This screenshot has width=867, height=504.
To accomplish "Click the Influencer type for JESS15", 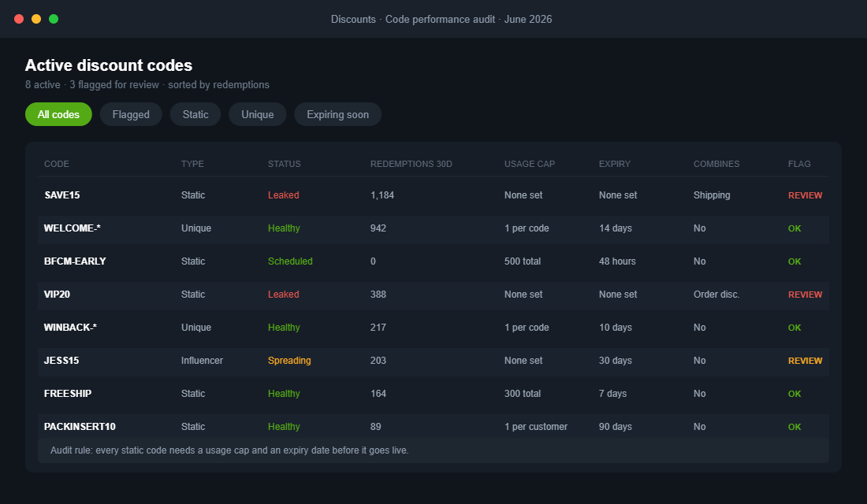I will pyautogui.click(x=202, y=361).
